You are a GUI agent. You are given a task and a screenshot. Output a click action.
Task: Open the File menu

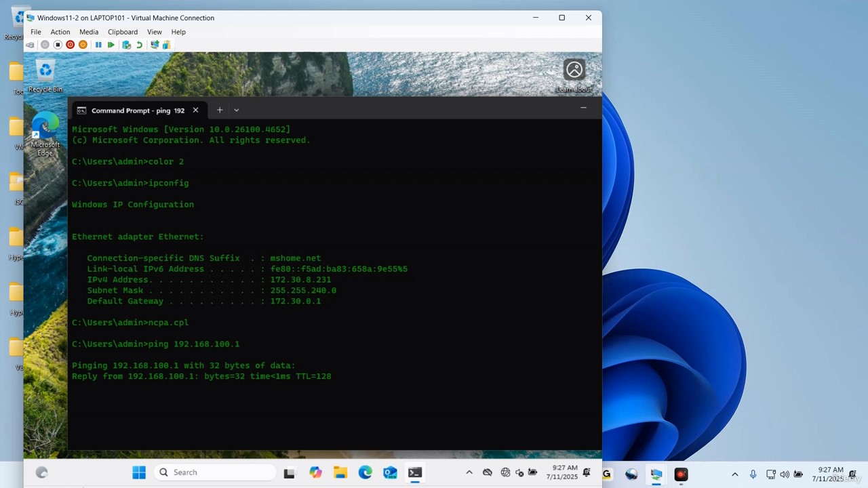tap(36, 32)
